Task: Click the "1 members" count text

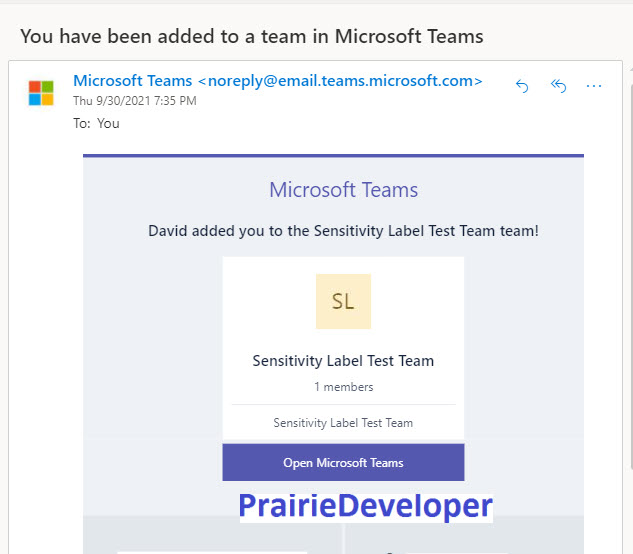Action: pyautogui.click(x=344, y=387)
